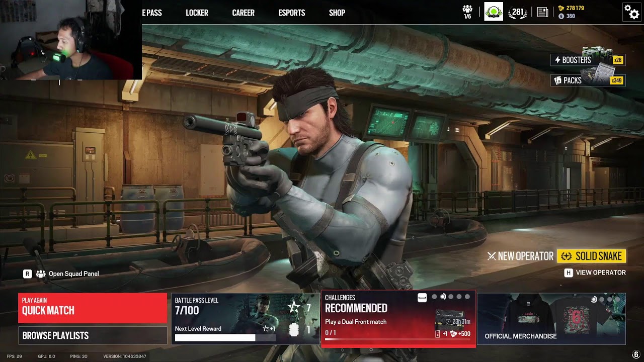Open the Esports tab
Screen dimensions: 644x362
(292, 13)
